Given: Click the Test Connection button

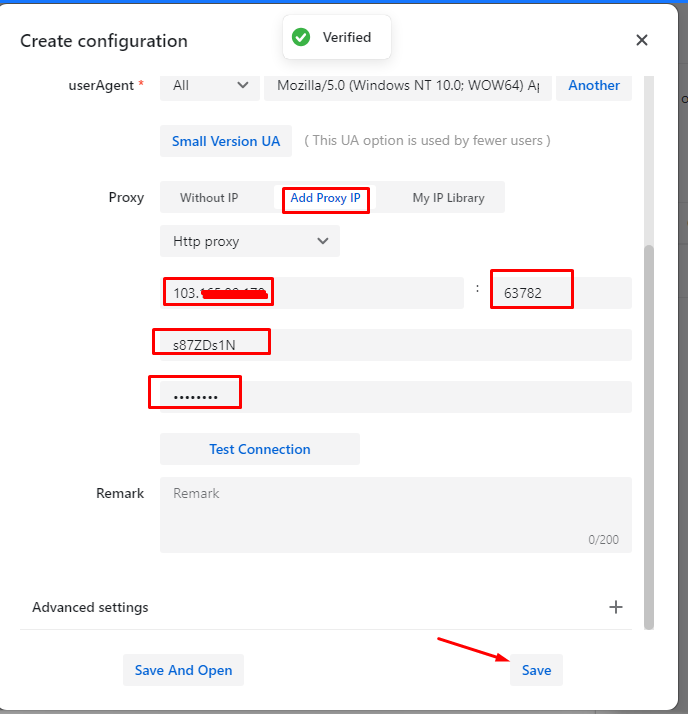Looking at the screenshot, I should click(259, 449).
